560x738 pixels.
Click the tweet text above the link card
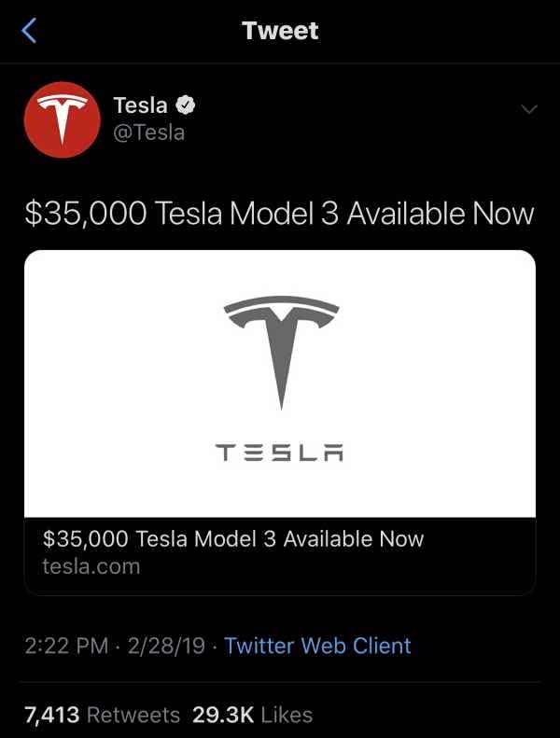[279, 214]
